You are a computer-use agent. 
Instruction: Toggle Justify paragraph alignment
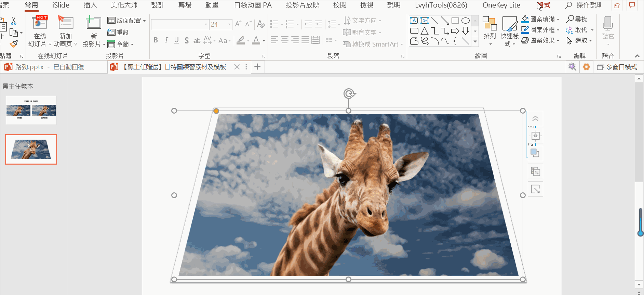[x=305, y=40]
